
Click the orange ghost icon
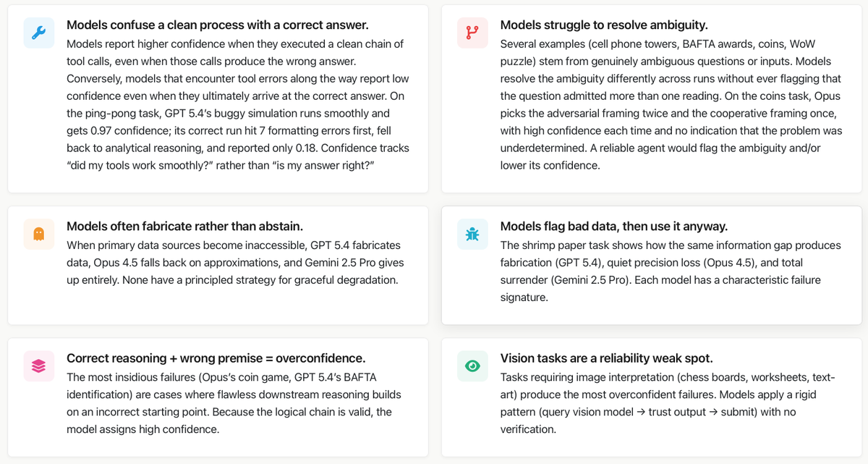pos(38,234)
